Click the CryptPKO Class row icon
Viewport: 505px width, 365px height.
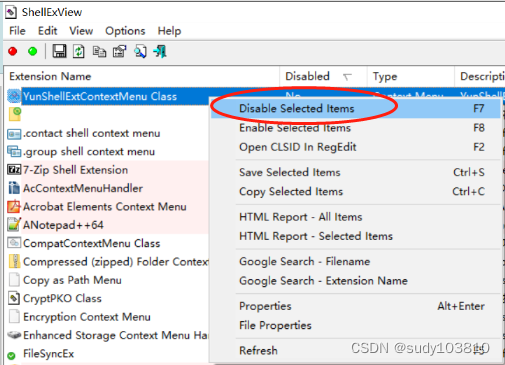[14, 298]
